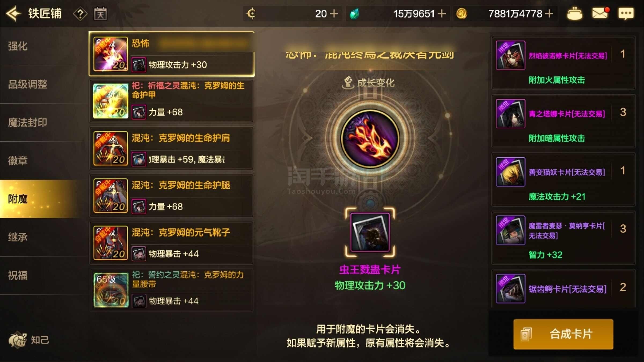The image size is (644, 362).
Task: Select the 烈焰彼诺修卡片 card entry
Action: 563,63
